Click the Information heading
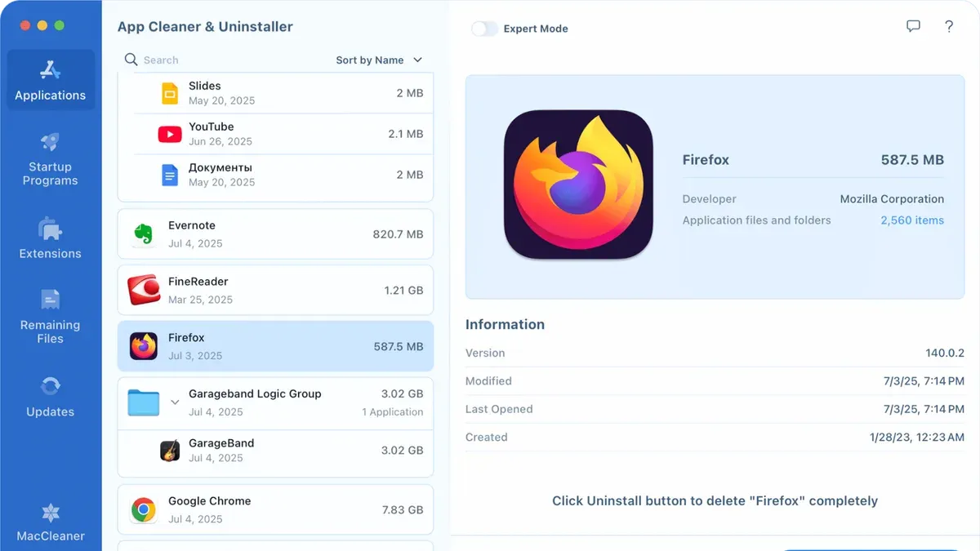980x551 pixels. coord(505,324)
